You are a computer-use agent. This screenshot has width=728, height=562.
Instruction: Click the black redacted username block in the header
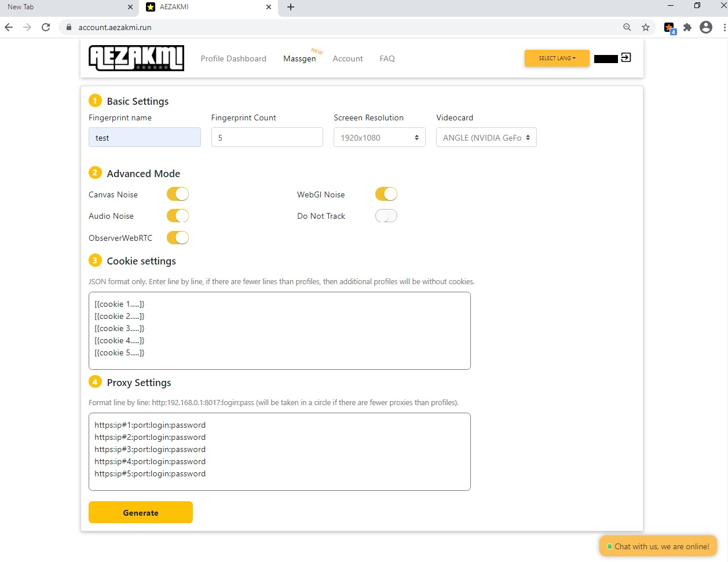click(x=606, y=59)
